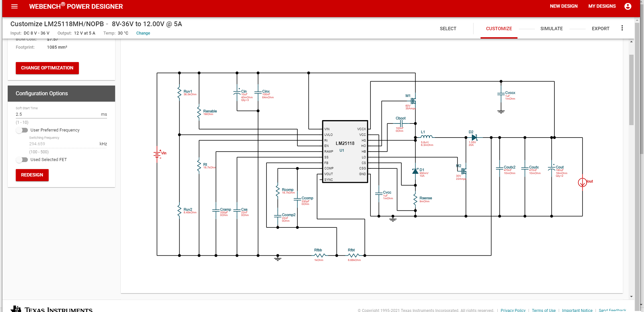Viewport: 644px width, 312px height.
Task: Select the Rt timing resistor symbol
Action: coord(199,165)
